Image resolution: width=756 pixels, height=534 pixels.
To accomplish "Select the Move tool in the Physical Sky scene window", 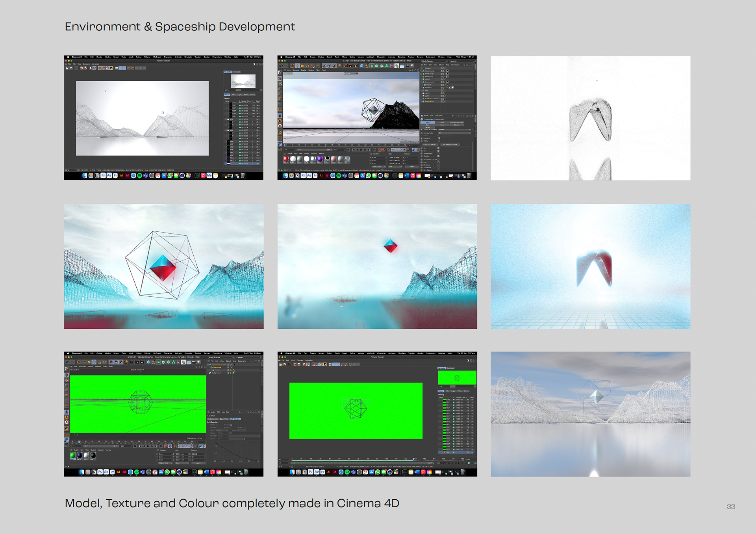I will click(297, 66).
